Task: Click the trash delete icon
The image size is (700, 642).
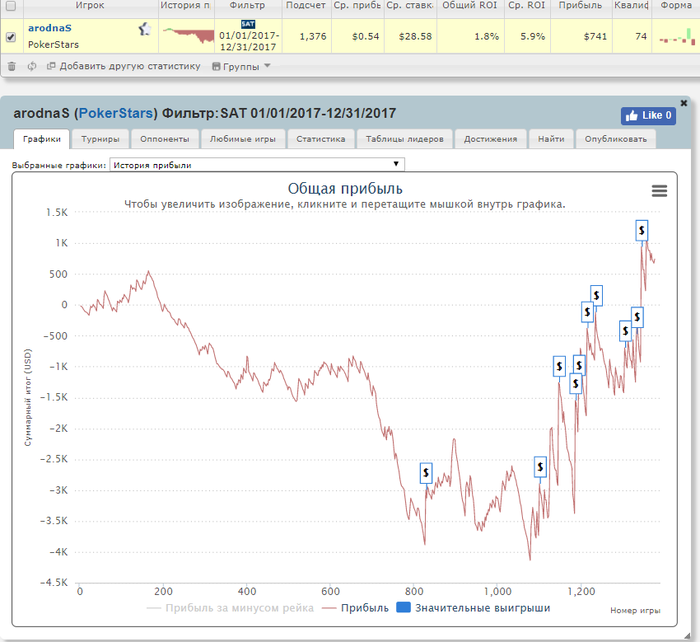Action: [12, 67]
